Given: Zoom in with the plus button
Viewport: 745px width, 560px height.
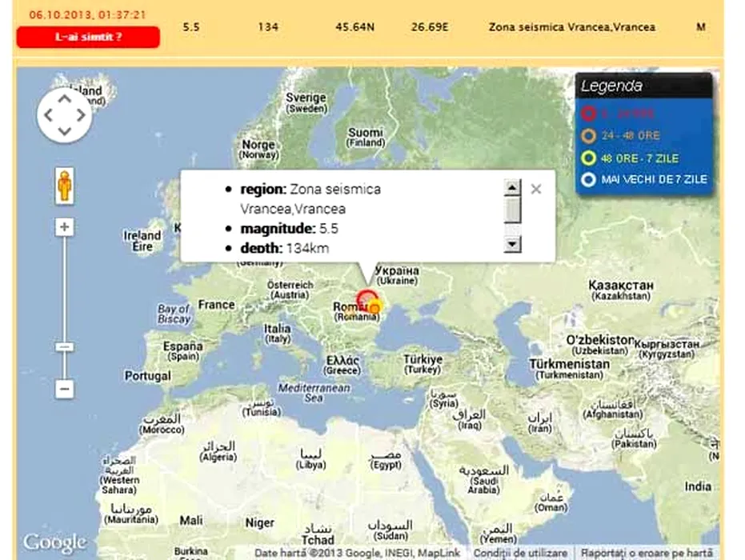Looking at the screenshot, I should pos(65,227).
